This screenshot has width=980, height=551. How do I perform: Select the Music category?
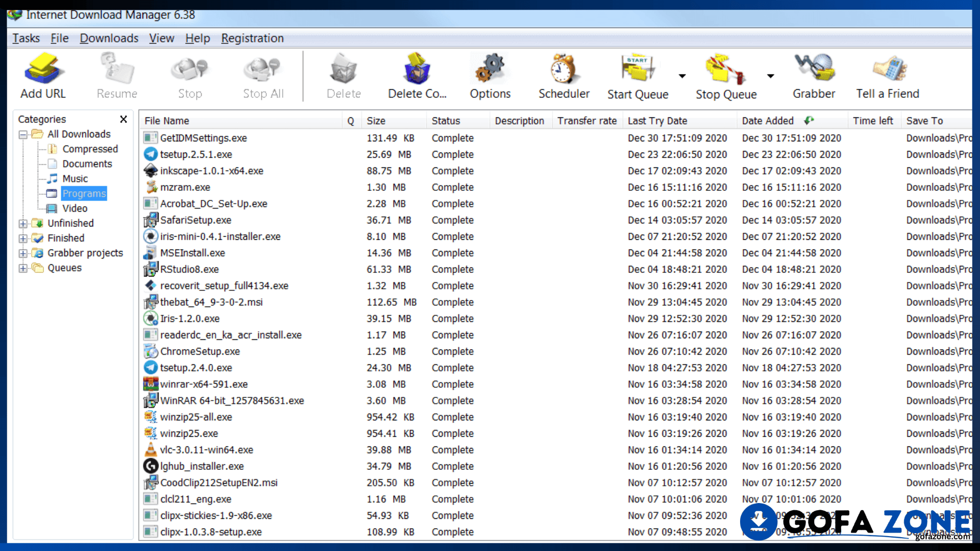[x=75, y=179]
